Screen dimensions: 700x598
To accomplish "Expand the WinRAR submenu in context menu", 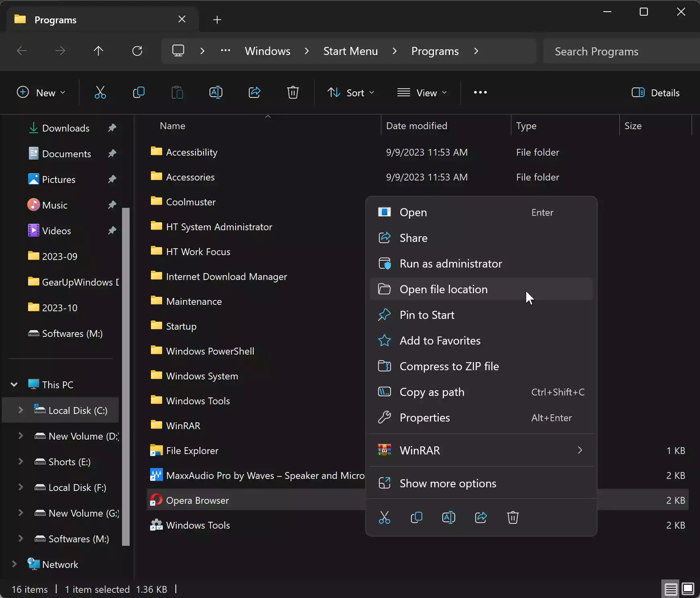I will tap(580, 450).
